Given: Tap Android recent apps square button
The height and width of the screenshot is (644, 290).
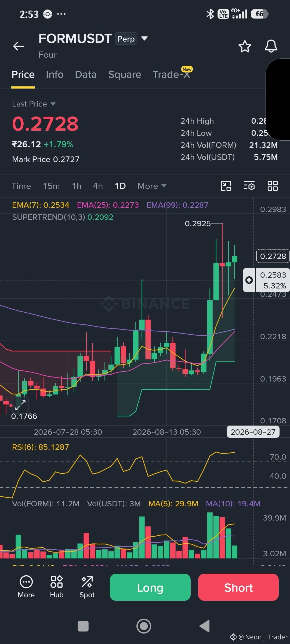Looking at the screenshot, I should [83, 626].
